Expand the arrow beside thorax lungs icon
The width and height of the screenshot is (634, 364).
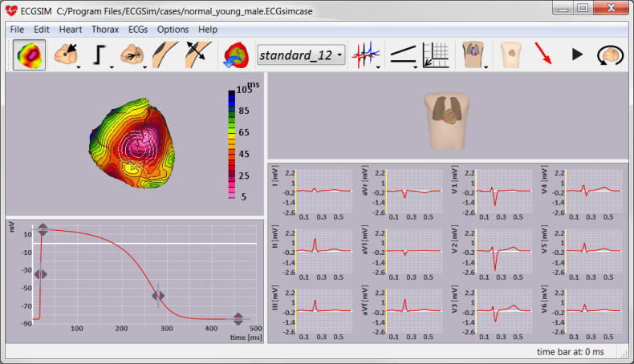[486, 67]
